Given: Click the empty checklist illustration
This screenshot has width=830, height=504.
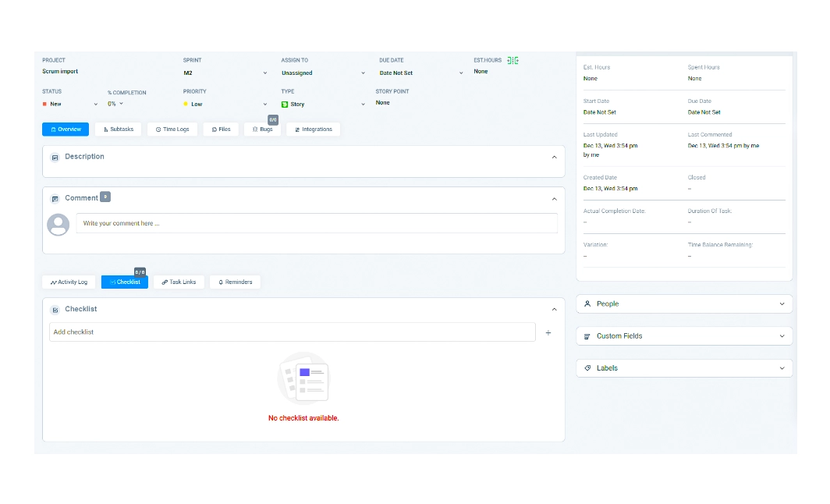Looking at the screenshot, I should pyautogui.click(x=303, y=378).
